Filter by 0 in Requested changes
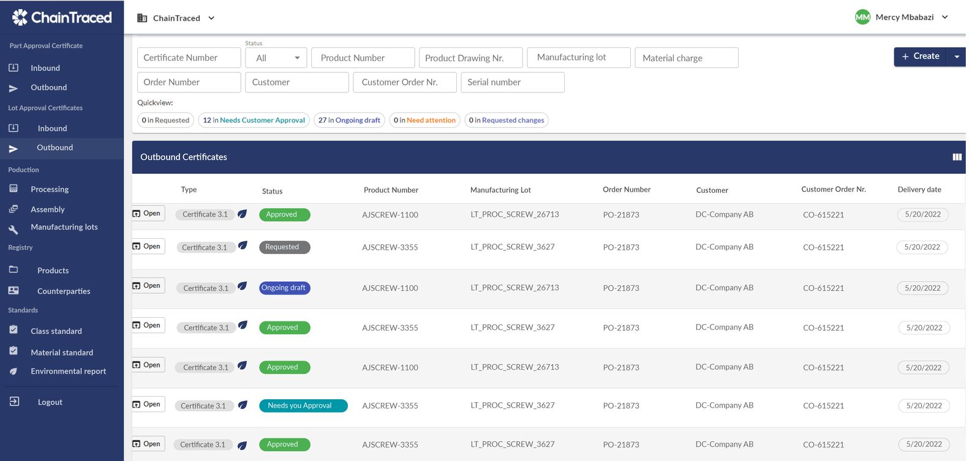The height and width of the screenshot is (461, 980). 507,120
